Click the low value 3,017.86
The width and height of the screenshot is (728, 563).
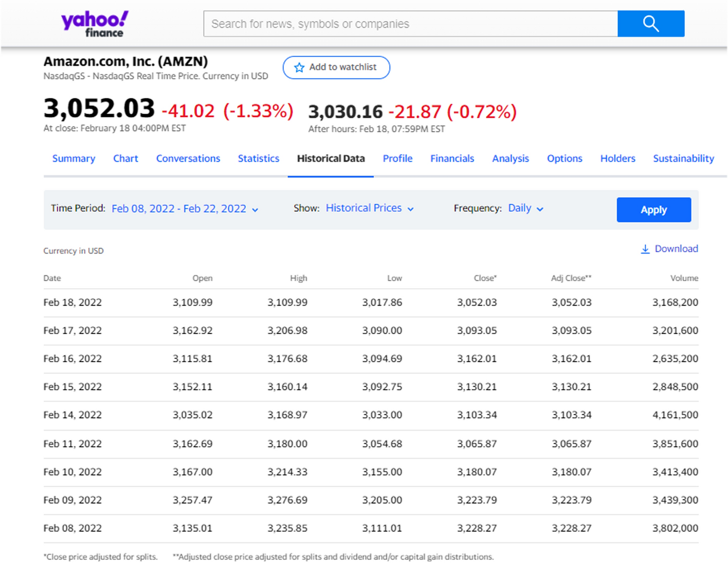coord(382,302)
